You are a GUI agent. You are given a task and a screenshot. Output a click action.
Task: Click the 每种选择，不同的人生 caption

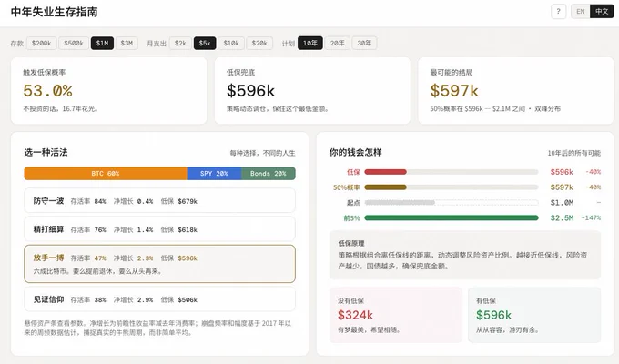pos(262,153)
